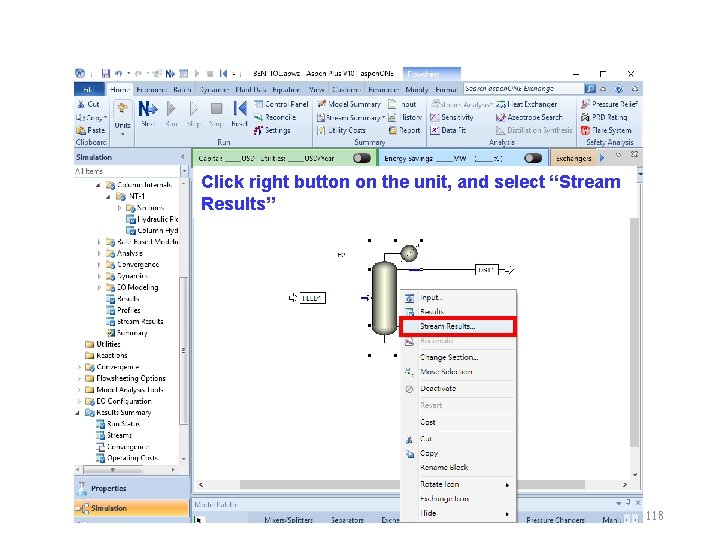720x540 pixels.
Task: Open Heat Exchanger analysis
Action: [527, 104]
